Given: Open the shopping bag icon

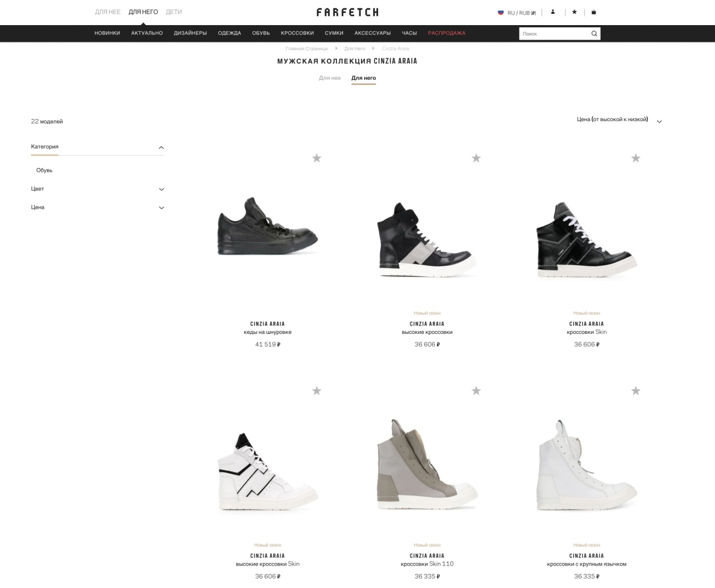Looking at the screenshot, I should point(593,12).
